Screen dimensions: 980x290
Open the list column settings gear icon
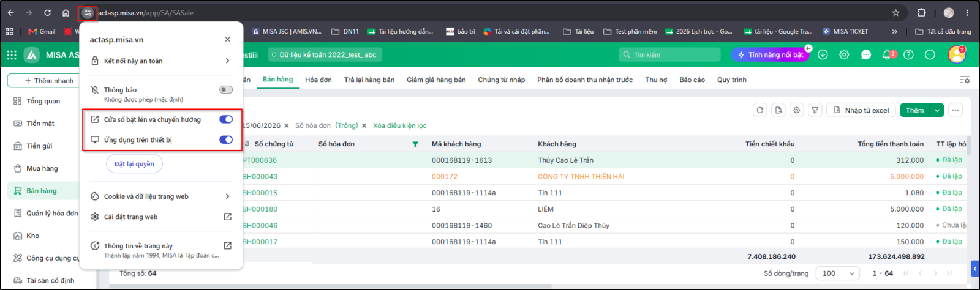(x=797, y=110)
